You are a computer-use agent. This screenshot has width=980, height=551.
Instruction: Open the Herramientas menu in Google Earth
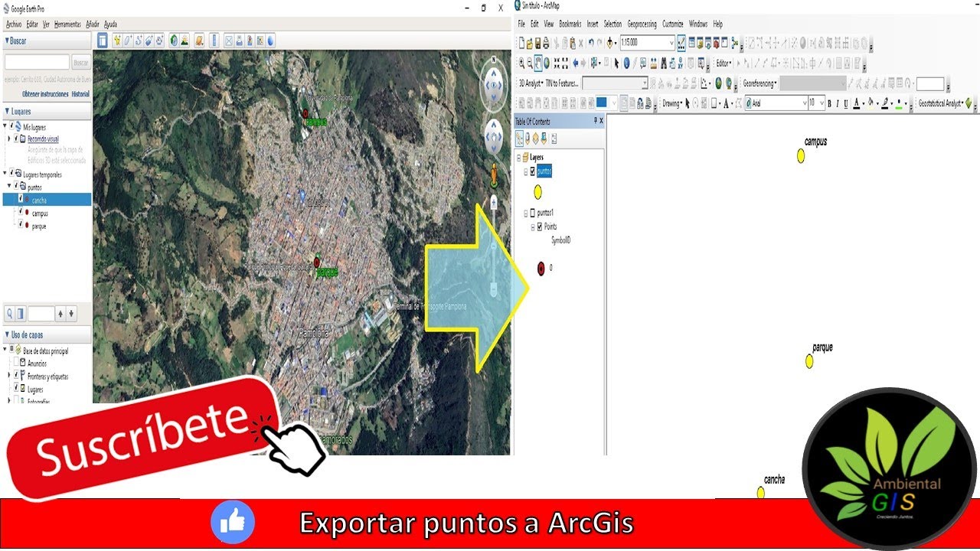pyautogui.click(x=67, y=24)
